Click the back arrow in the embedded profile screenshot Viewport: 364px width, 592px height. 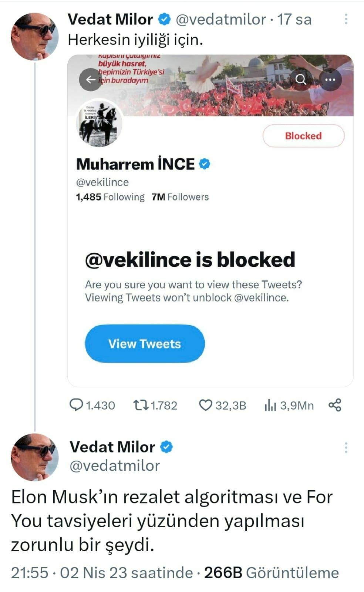point(90,79)
